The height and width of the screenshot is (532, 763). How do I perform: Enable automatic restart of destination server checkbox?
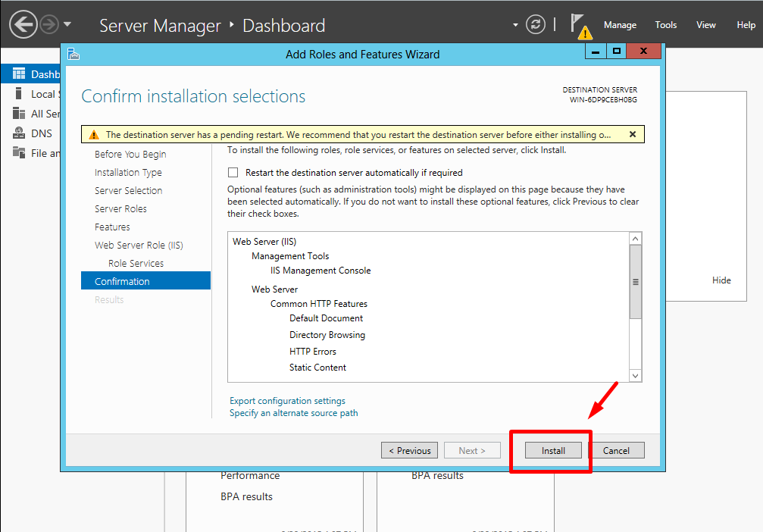233,172
